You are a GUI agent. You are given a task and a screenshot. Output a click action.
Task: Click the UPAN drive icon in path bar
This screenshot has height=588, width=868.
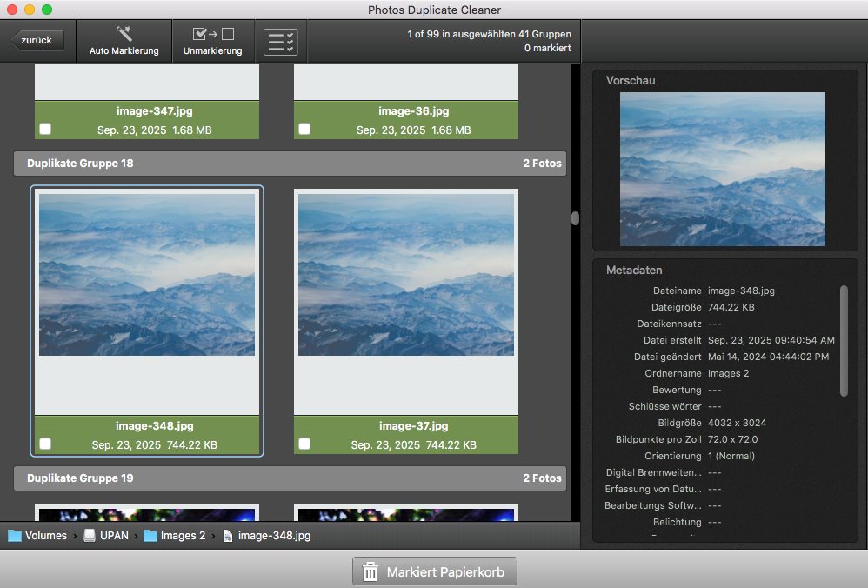90,536
